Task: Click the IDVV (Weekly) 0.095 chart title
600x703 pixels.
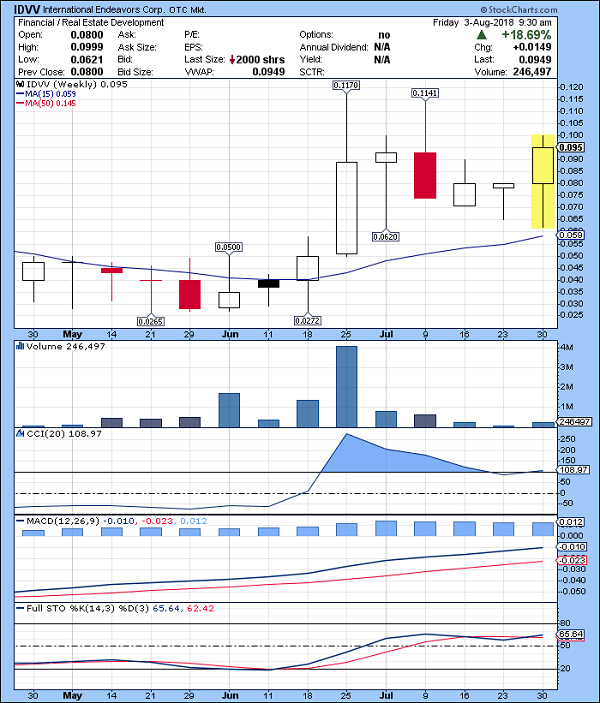Action: [77, 84]
